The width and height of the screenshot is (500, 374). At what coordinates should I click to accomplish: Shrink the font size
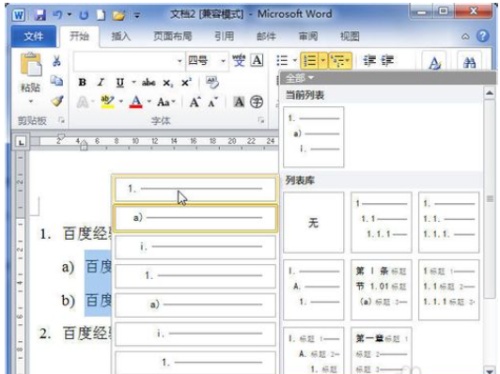pos(213,102)
